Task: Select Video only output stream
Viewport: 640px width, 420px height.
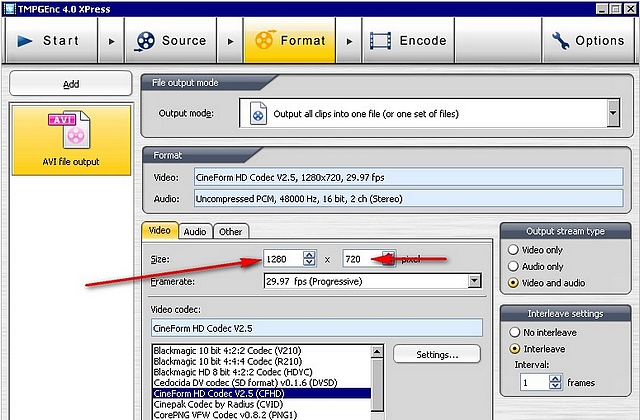Action: [x=513, y=249]
